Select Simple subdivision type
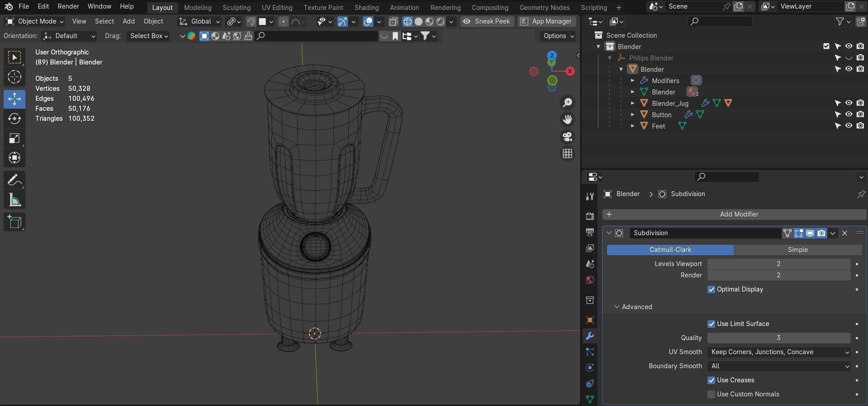 798,250
